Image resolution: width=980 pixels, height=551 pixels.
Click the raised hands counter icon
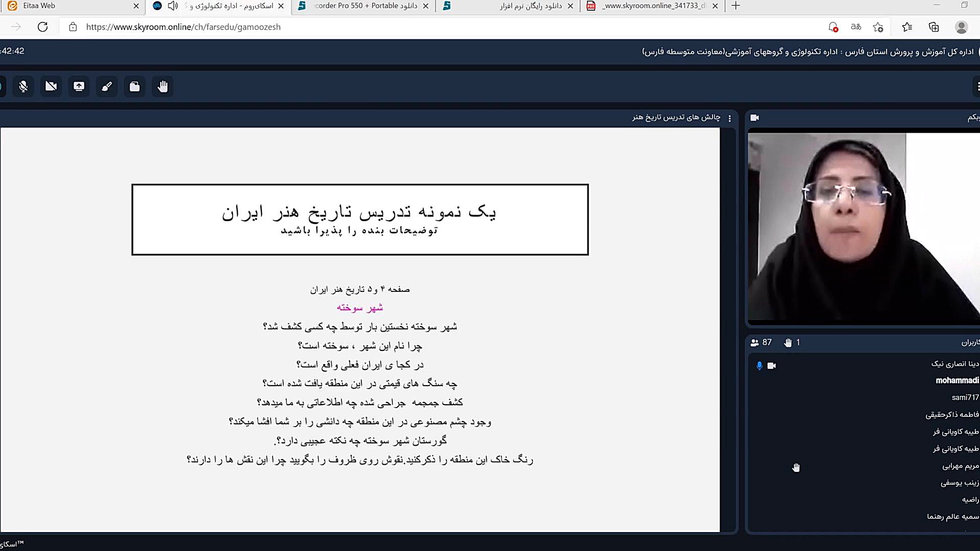pyautogui.click(x=788, y=343)
